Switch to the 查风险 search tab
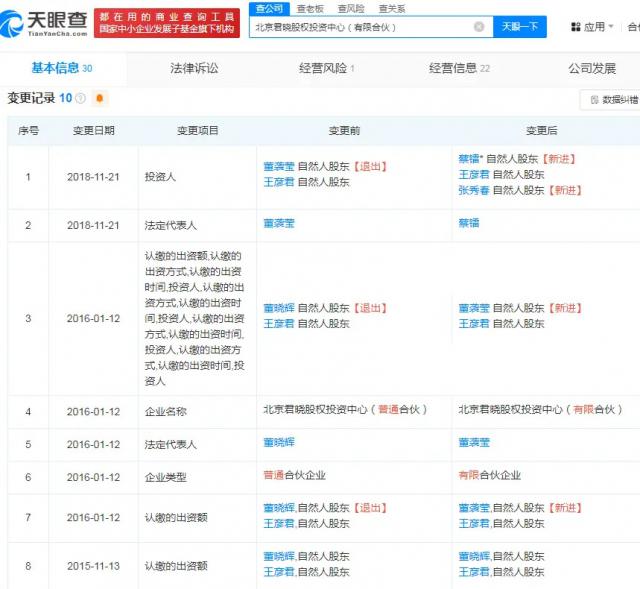The width and height of the screenshot is (640, 589). (x=350, y=8)
